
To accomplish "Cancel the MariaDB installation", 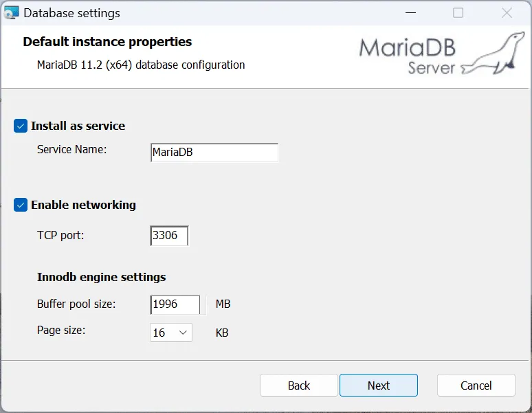I will (476, 386).
